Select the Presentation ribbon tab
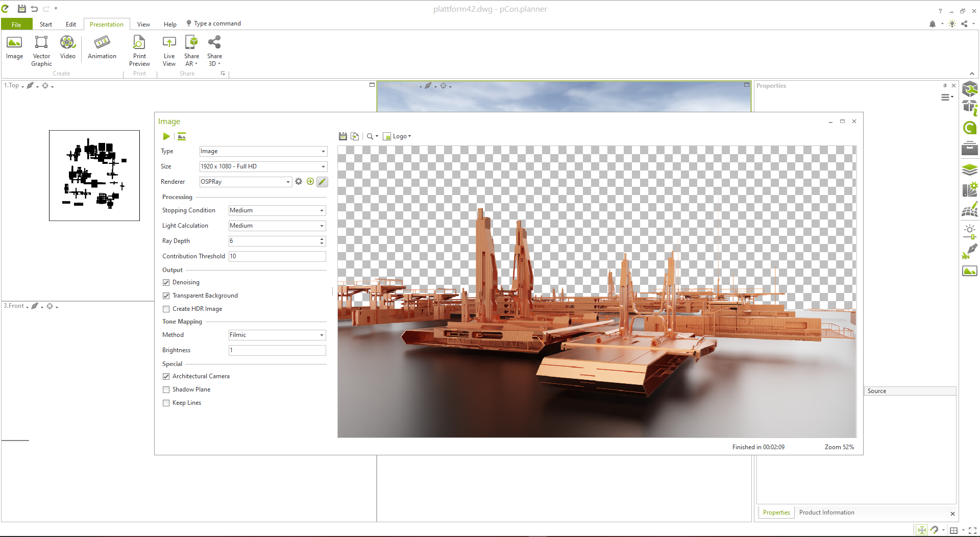Viewport: 980px width, 537px height. [x=107, y=25]
